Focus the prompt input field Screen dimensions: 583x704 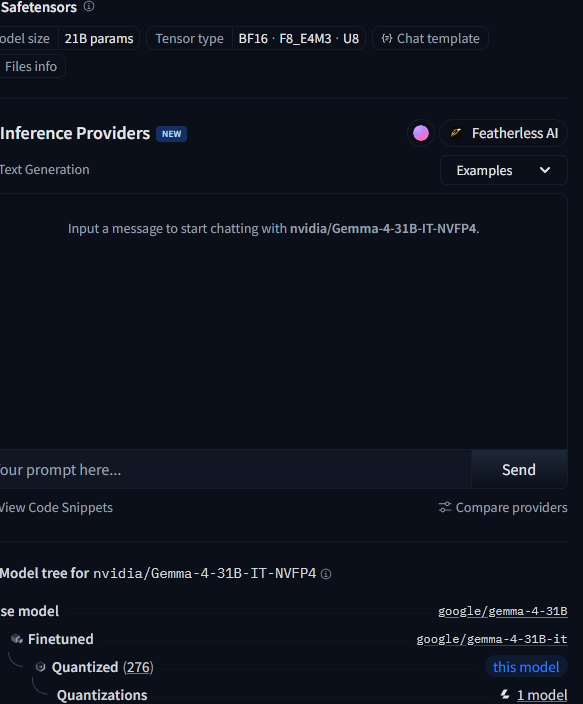[x=235, y=470]
